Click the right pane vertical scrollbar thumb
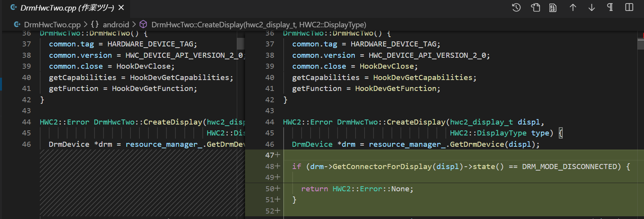The height and width of the screenshot is (219, 644). pyautogui.click(x=640, y=44)
